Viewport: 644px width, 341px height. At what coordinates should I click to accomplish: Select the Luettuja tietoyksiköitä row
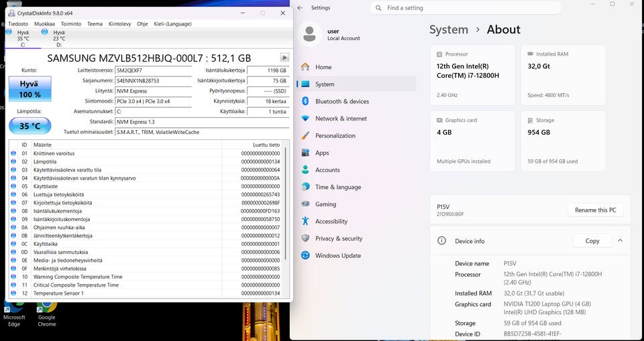click(x=146, y=194)
